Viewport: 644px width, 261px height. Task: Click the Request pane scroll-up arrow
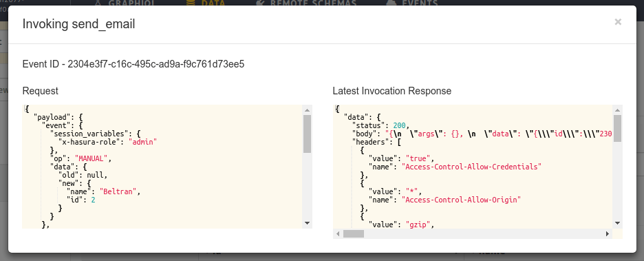point(308,109)
